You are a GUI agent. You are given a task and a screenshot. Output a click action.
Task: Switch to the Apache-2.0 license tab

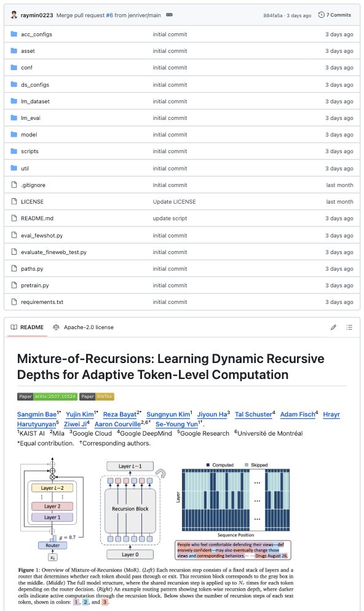point(83,327)
